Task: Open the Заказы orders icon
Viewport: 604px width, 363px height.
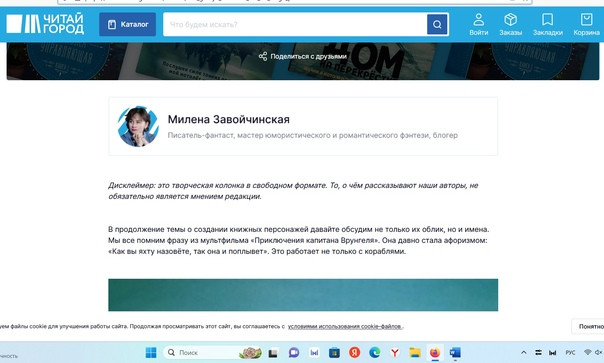Action: click(510, 24)
